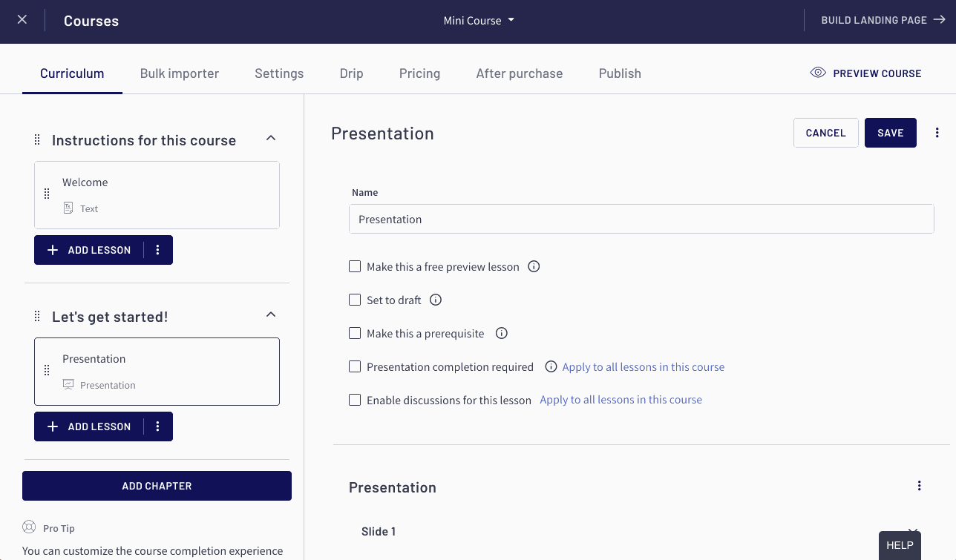Open the Publish tab

point(620,73)
